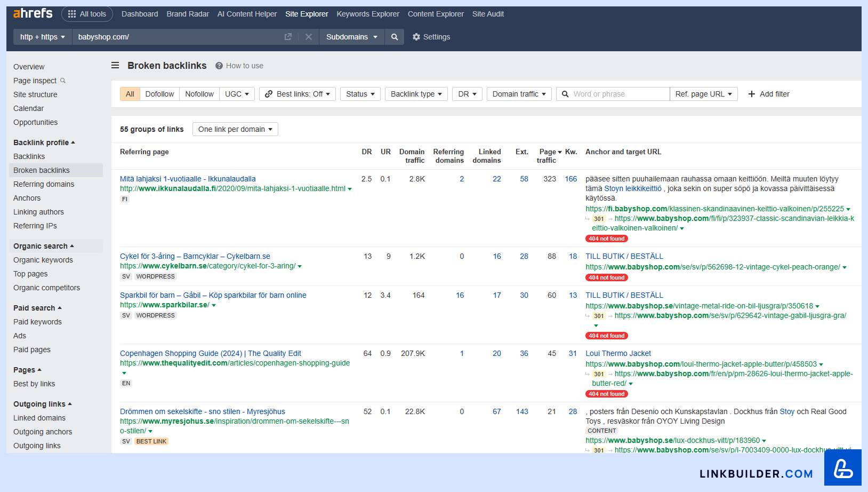Collapse the Backlink profile section

click(44, 142)
